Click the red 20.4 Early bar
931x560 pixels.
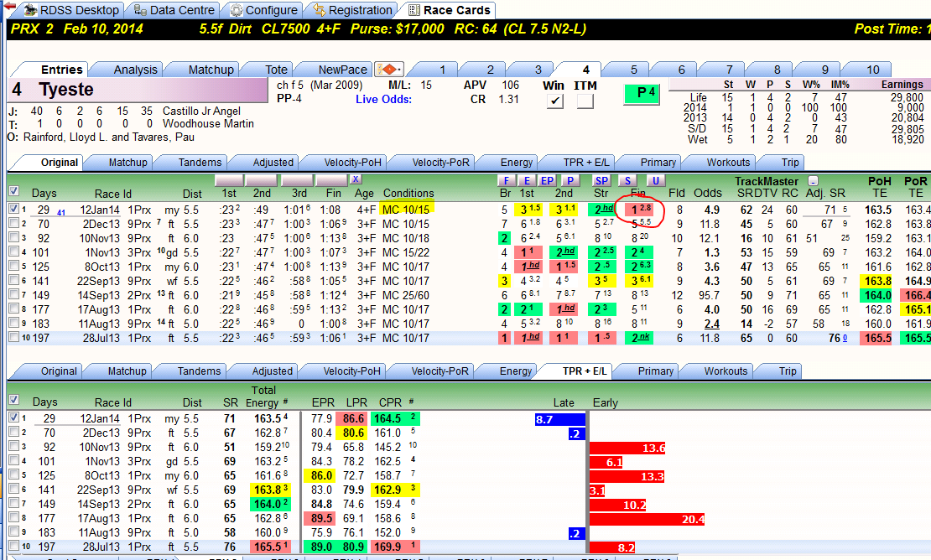tap(648, 519)
